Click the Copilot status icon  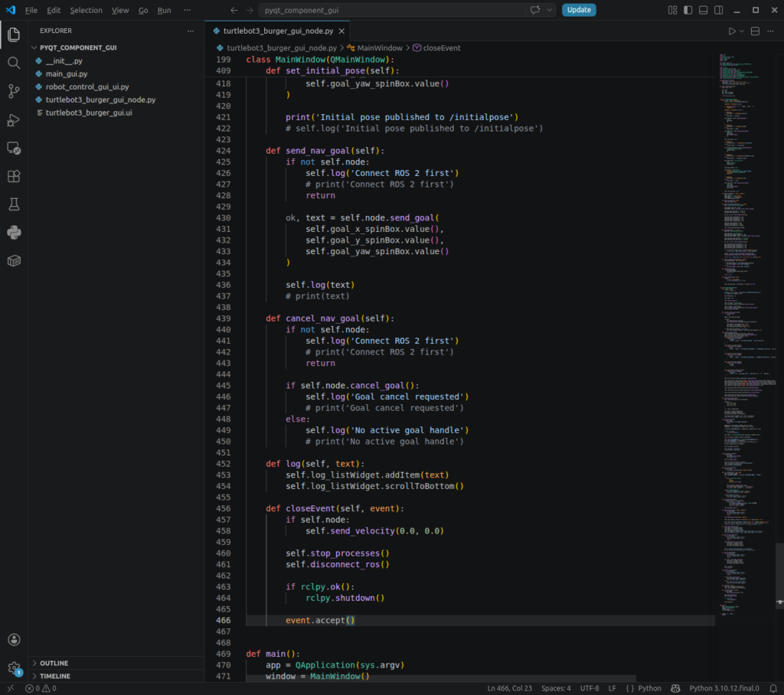click(x=675, y=689)
